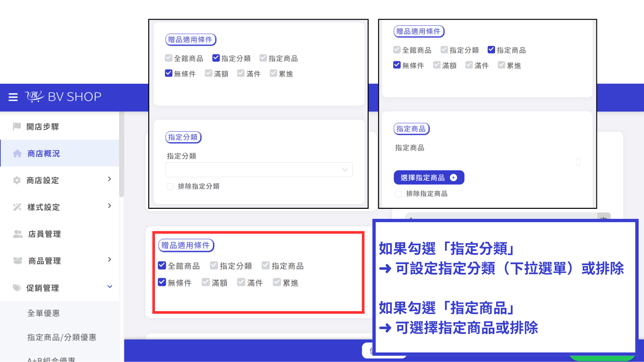Expand the 商店設定 submenu chevron
Viewport: 644px width, 362px height.
pos(110,179)
